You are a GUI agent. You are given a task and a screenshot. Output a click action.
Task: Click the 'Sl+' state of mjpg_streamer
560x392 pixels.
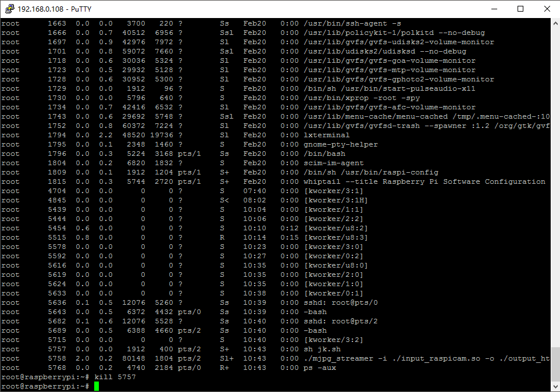coord(226,358)
